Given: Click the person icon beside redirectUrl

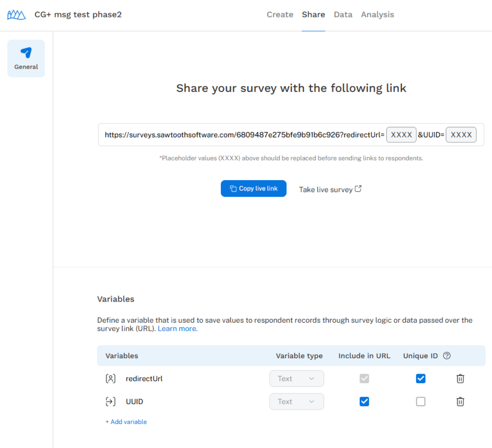Looking at the screenshot, I should (111, 378).
